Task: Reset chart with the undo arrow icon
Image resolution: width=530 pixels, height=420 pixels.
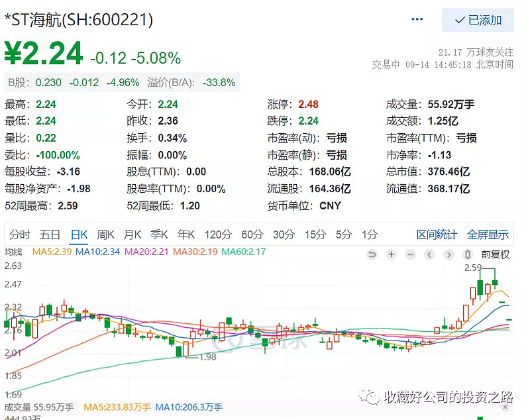Action: click(372, 254)
